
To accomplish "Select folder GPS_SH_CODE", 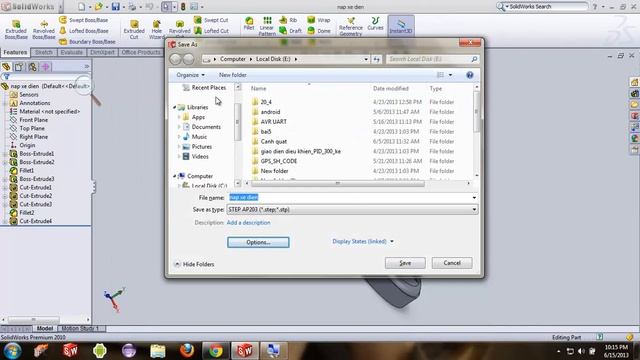I will pyautogui.click(x=279, y=161).
